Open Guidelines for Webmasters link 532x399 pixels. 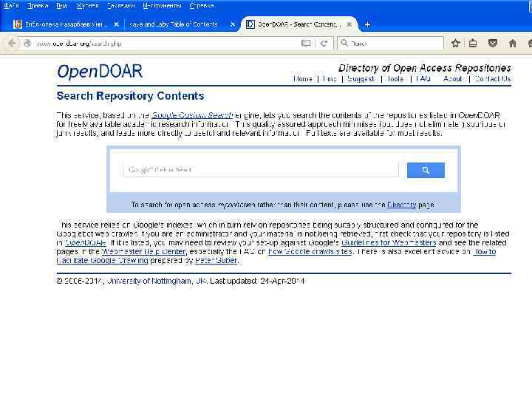[x=389, y=243]
